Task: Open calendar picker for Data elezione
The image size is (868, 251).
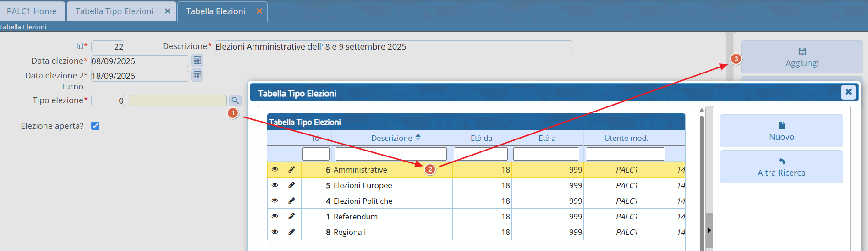Action: click(198, 61)
